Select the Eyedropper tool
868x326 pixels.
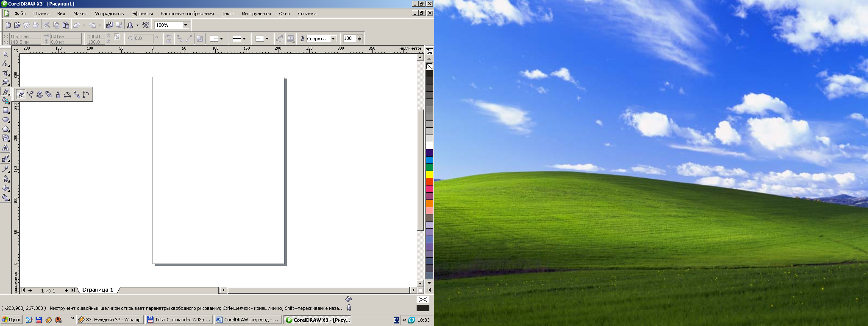6,169
